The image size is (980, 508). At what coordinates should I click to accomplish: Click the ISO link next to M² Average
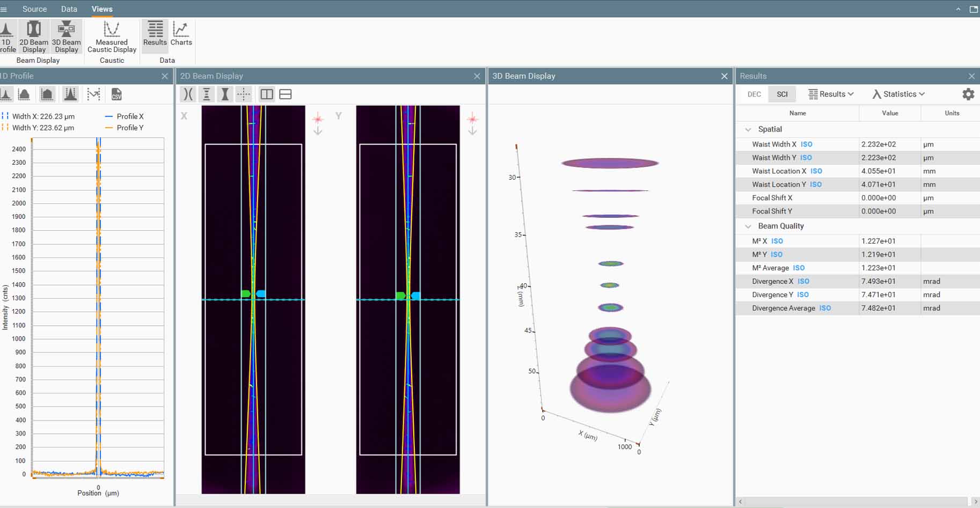tap(799, 268)
